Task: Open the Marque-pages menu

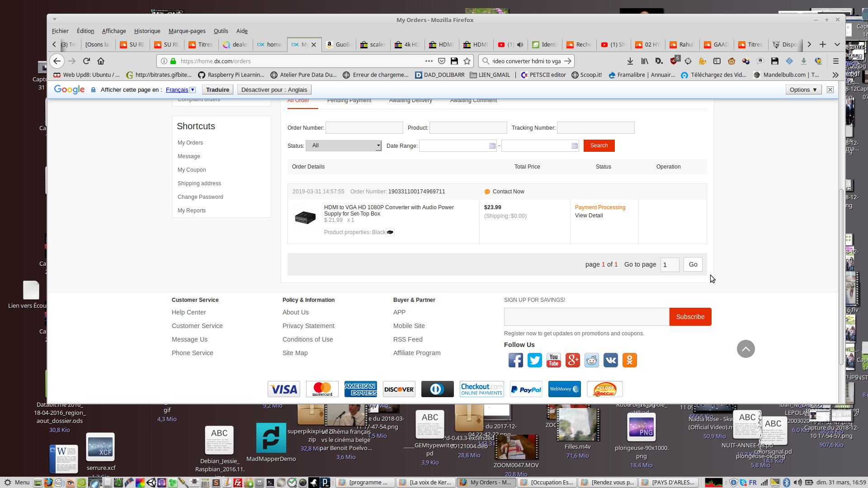Action: tap(187, 31)
